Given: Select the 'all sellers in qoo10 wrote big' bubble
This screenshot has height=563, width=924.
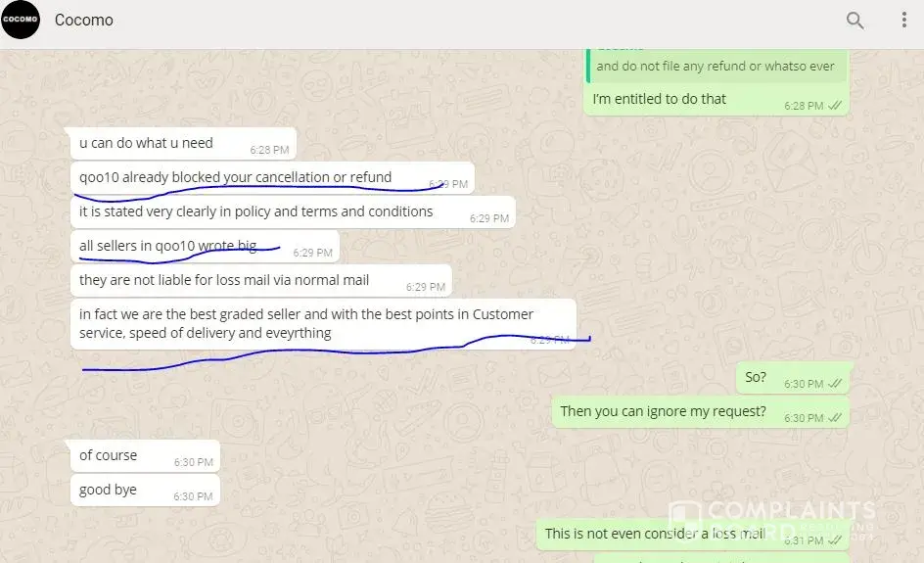Looking at the screenshot, I should click(205, 246).
